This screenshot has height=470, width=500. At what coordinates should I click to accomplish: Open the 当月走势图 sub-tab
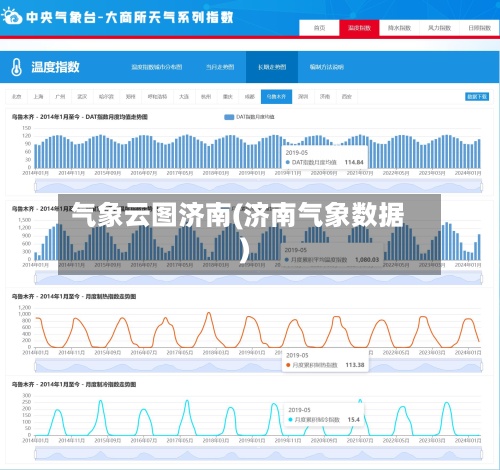(220, 67)
